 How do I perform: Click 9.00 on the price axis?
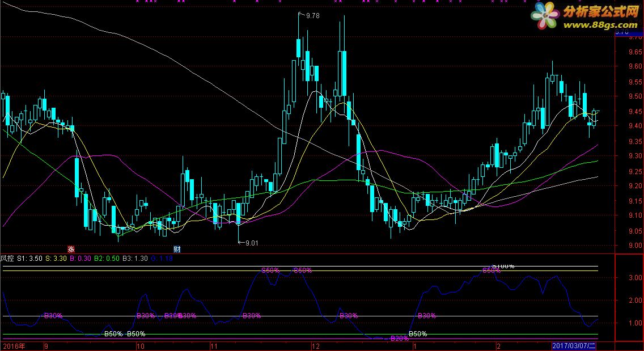pyautogui.click(x=635, y=246)
